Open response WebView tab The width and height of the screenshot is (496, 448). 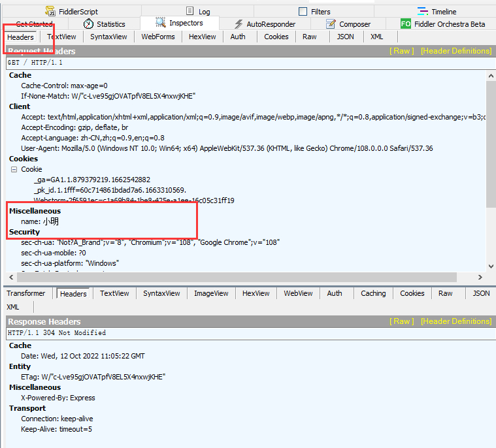point(298,293)
